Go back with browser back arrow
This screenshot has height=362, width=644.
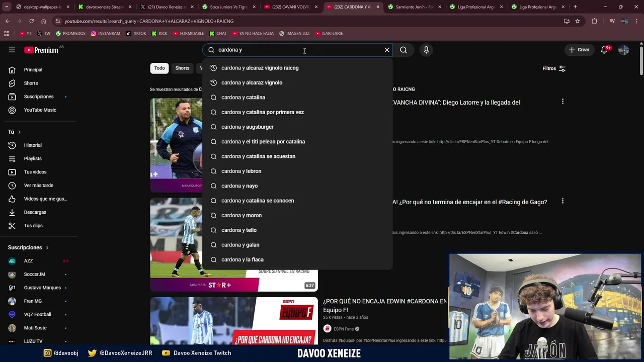click(7, 21)
